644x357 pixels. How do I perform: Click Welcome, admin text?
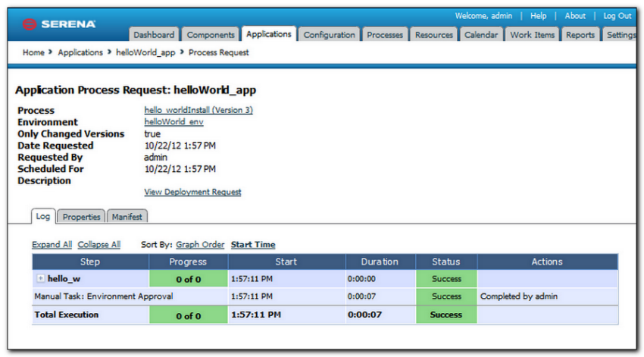[483, 16]
